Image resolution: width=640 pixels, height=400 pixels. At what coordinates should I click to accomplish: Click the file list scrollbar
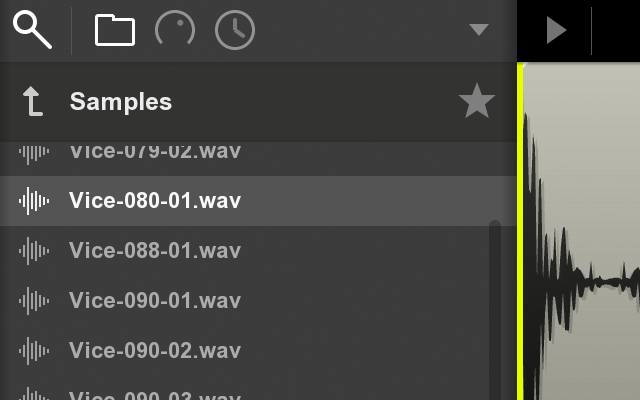click(495, 310)
